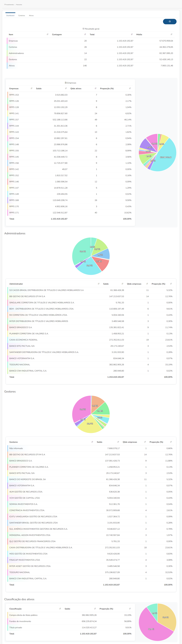Switch to the Carteiras tab
This screenshot has height=644, width=182.
click(22, 16)
